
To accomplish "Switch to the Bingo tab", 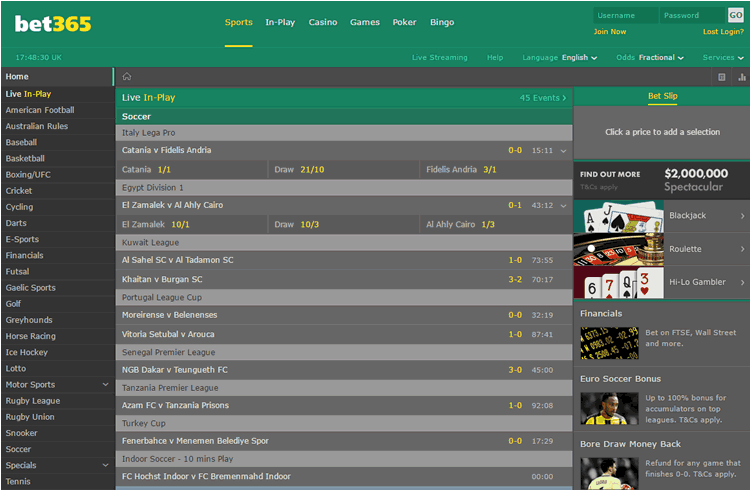I will 442,22.
